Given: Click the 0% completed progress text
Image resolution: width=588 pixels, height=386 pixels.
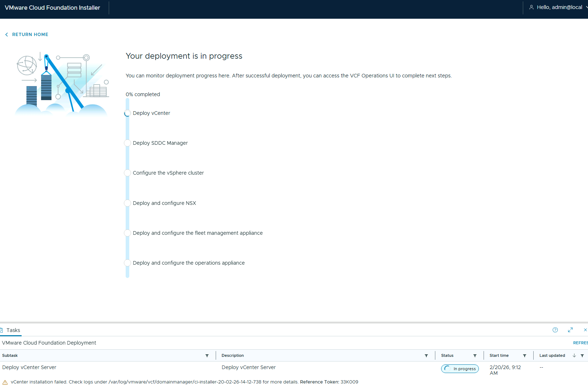Looking at the screenshot, I should 143,94.
